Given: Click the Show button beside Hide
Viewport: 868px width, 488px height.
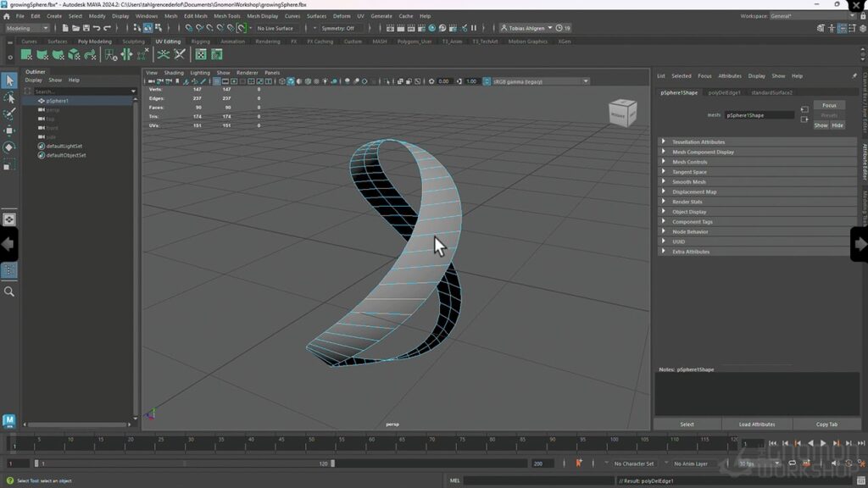Looking at the screenshot, I should 821,125.
